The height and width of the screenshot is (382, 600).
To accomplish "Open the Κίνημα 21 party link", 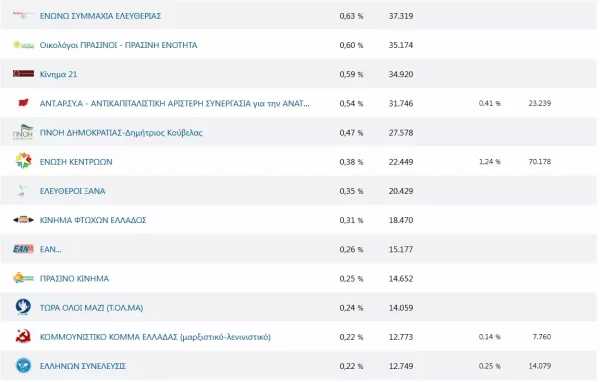I will (x=59, y=74).
